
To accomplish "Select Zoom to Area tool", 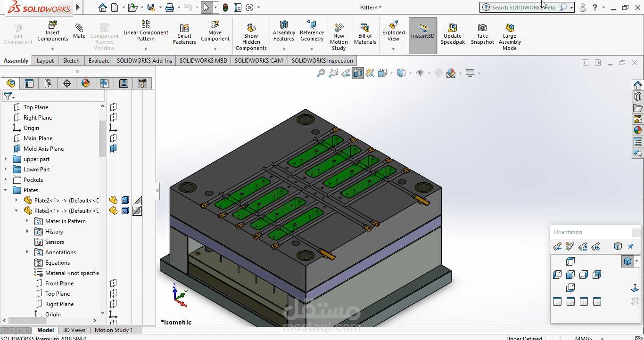I will coord(333,73).
